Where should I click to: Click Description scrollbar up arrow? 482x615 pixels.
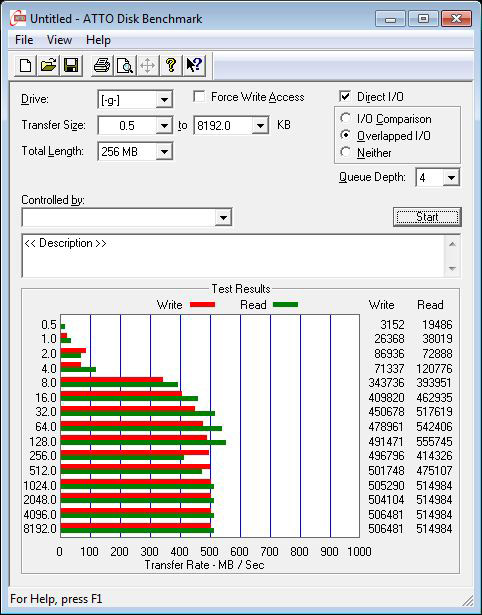point(452,244)
